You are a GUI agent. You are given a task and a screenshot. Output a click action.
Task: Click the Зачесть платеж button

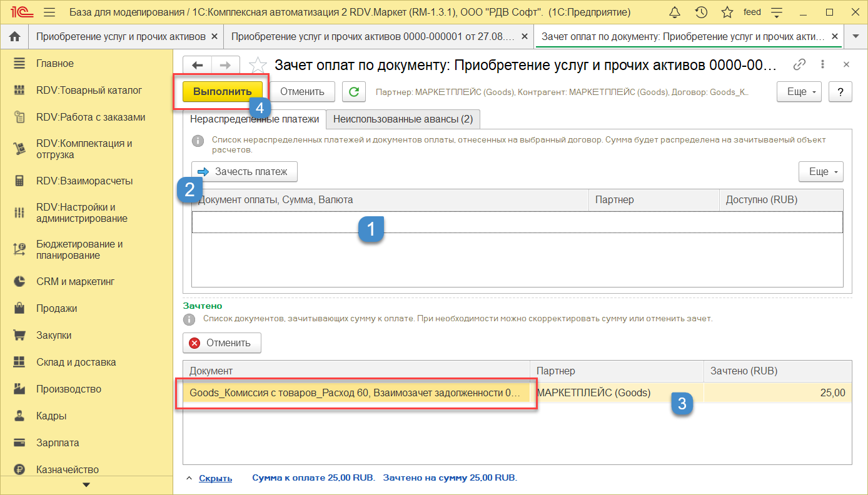click(245, 172)
